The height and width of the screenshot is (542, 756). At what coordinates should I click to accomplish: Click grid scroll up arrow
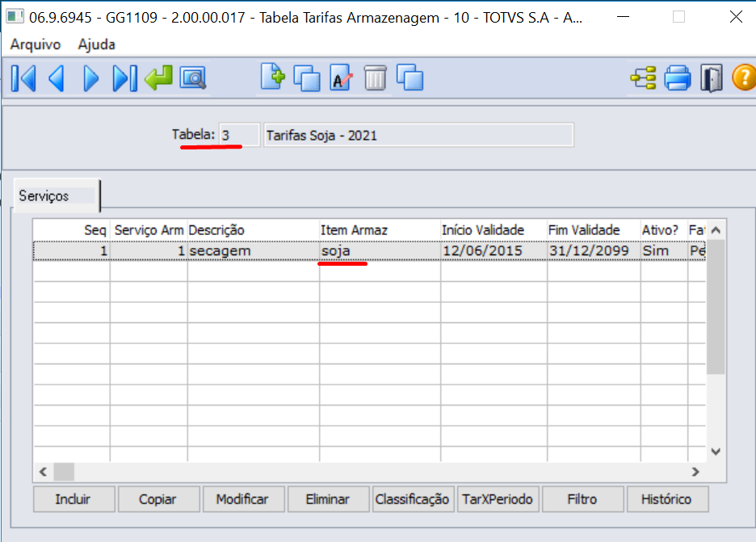pos(716,230)
